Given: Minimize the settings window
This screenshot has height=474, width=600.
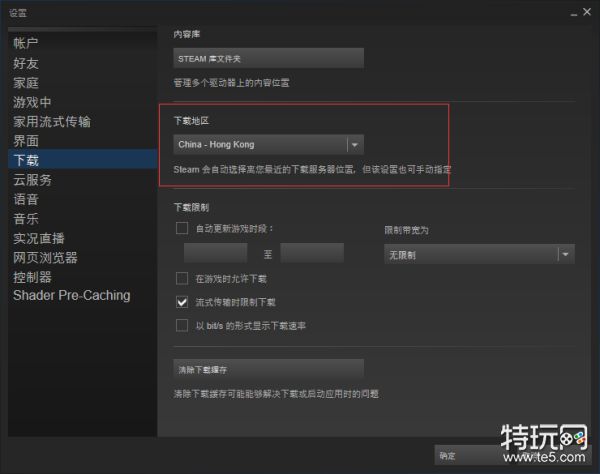Looking at the screenshot, I should pos(574,13).
